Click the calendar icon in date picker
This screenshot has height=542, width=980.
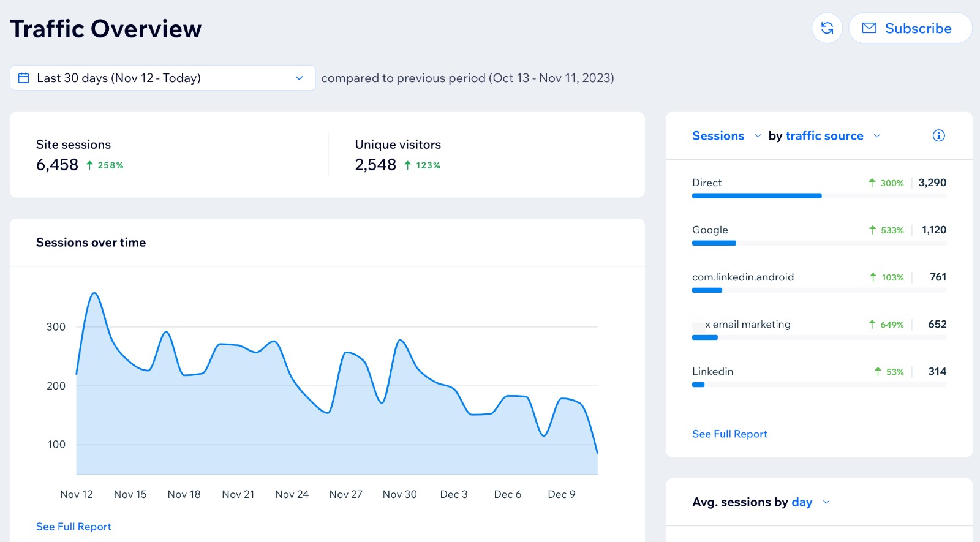pyautogui.click(x=24, y=78)
